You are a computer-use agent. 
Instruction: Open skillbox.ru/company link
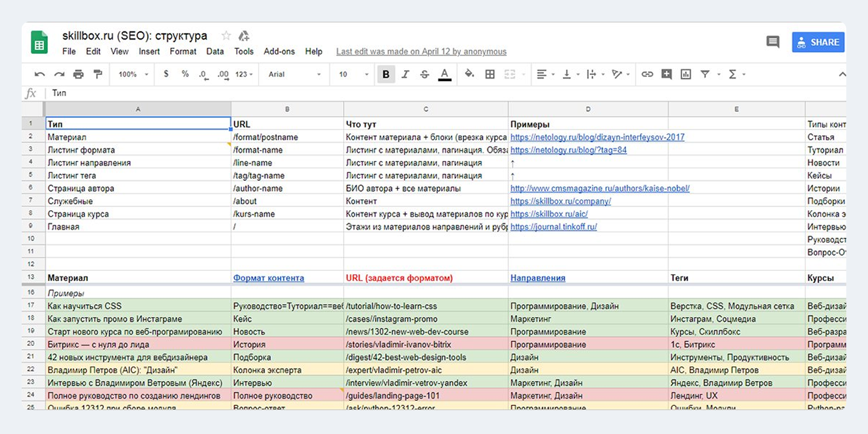561,201
